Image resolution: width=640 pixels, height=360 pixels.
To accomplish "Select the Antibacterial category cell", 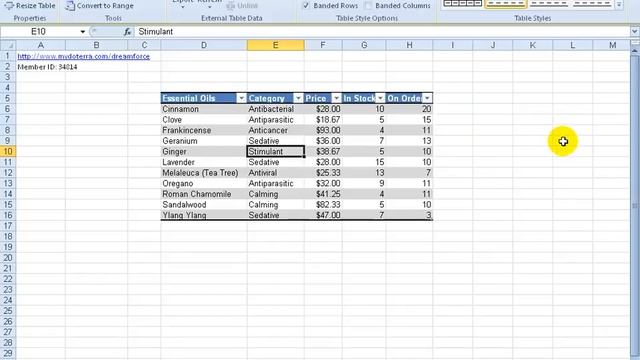I will (276, 109).
